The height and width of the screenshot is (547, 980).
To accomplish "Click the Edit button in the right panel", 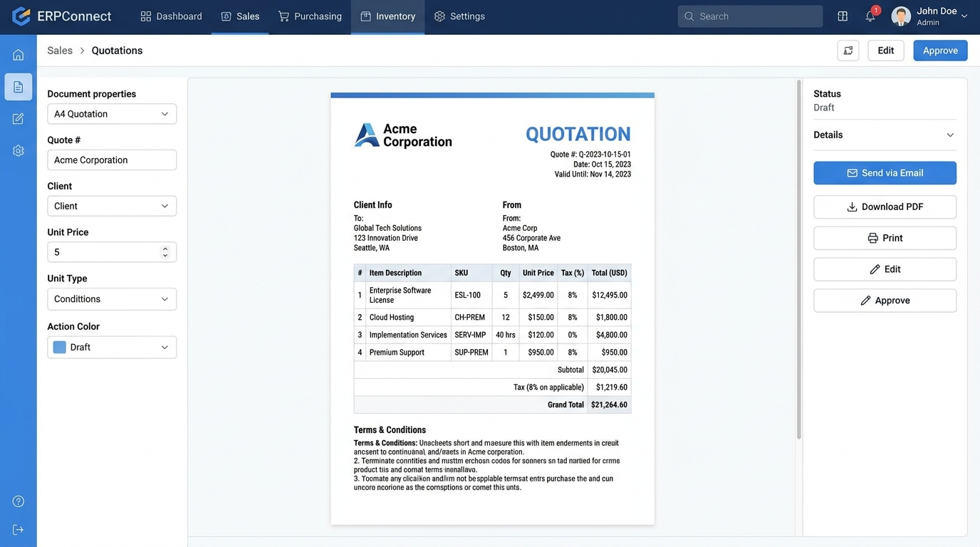I will coord(885,269).
